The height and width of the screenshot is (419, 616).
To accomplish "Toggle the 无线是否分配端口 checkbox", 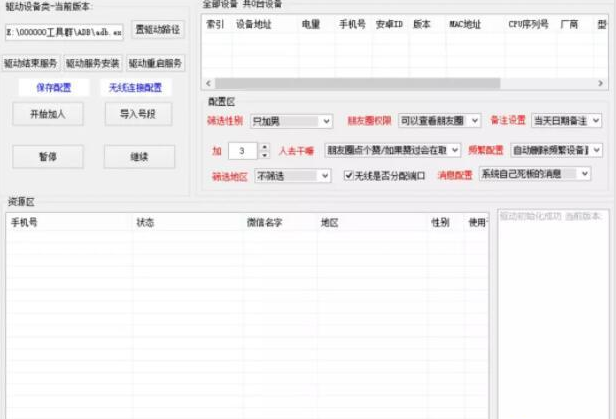I will (349, 175).
